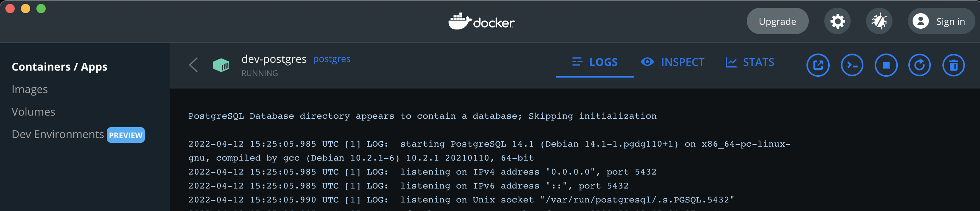This screenshot has height=211, width=980.
Task: Switch to the LOGS tab
Action: (595, 62)
